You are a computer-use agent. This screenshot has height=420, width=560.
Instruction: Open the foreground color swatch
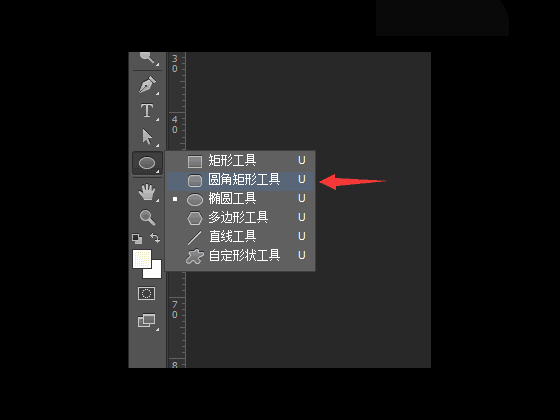(142, 259)
